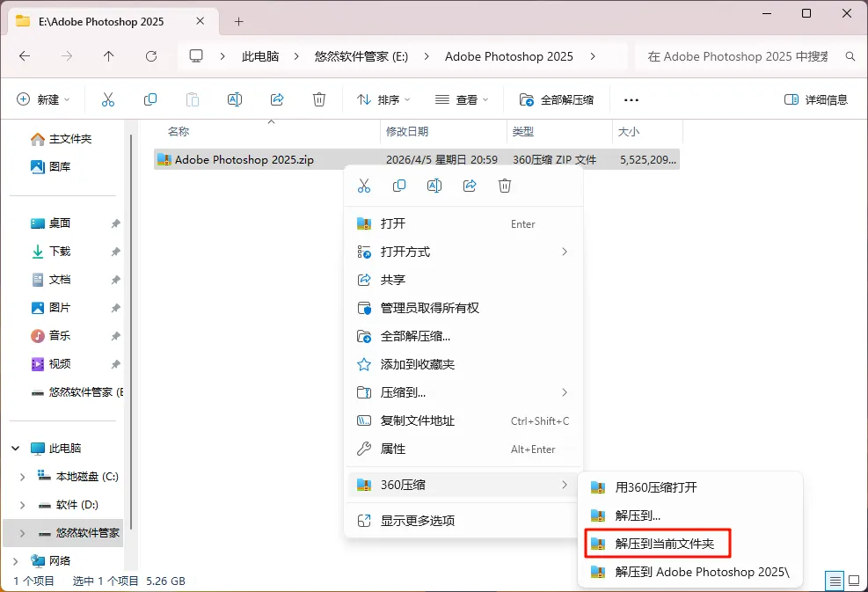Click the Rename icon in the context menu
This screenshot has height=592, width=868.
click(x=434, y=186)
